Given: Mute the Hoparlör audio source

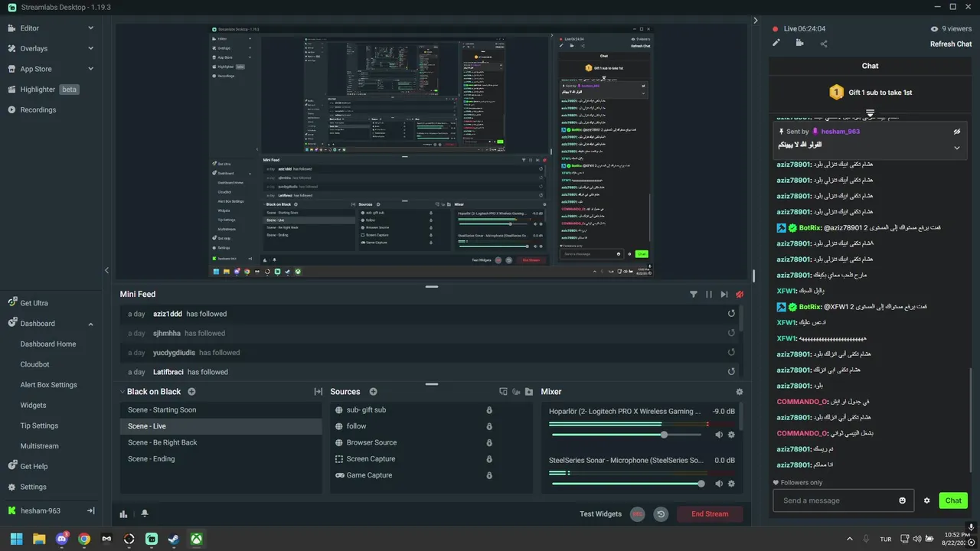Looking at the screenshot, I should [718, 435].
